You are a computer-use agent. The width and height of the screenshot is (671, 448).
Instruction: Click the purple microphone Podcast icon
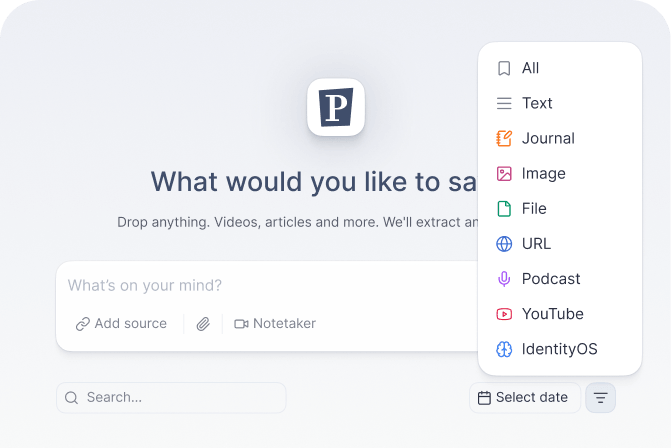point(504,279)
